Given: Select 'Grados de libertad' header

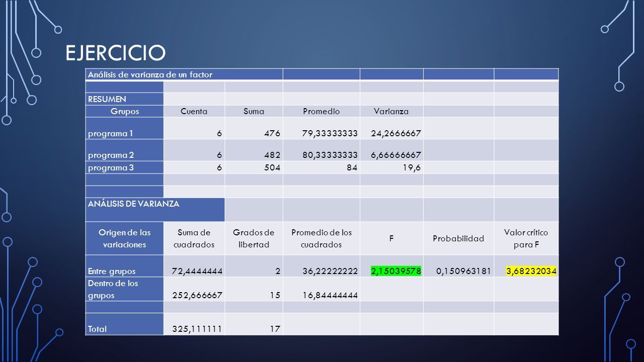Looking at the screenshot, I should 254,238.
